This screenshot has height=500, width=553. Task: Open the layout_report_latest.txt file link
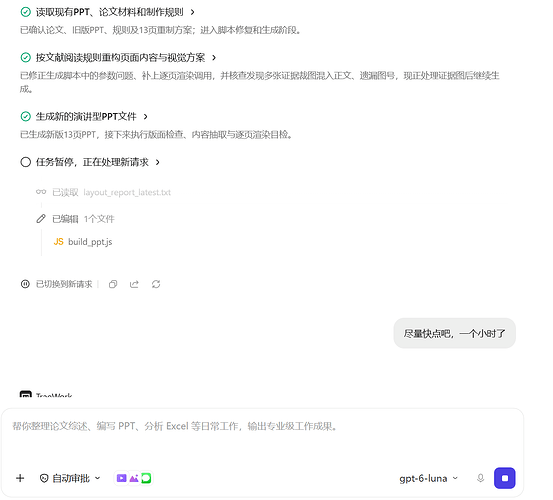127,192
